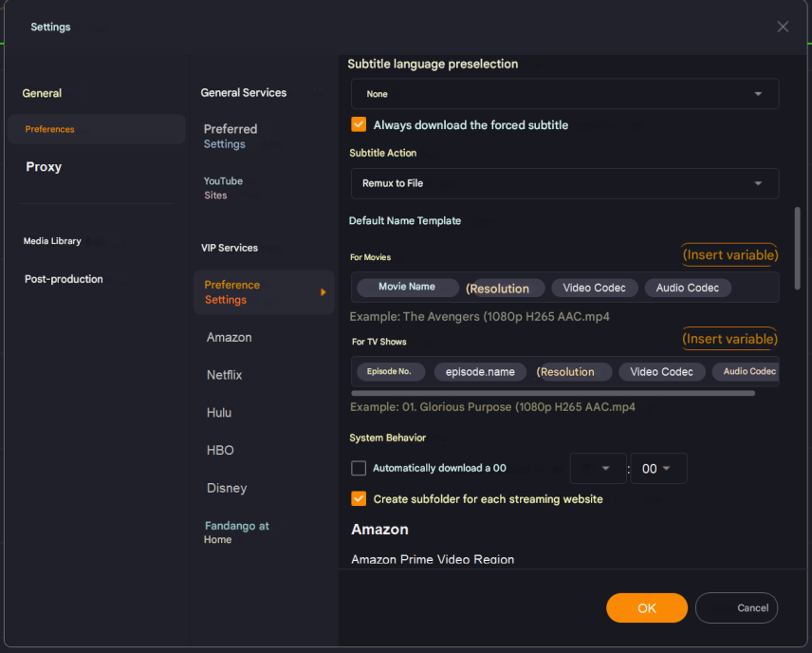Click the TV Shows template horizontal scrollbar
812x653 pixels.
pos(552,392)
